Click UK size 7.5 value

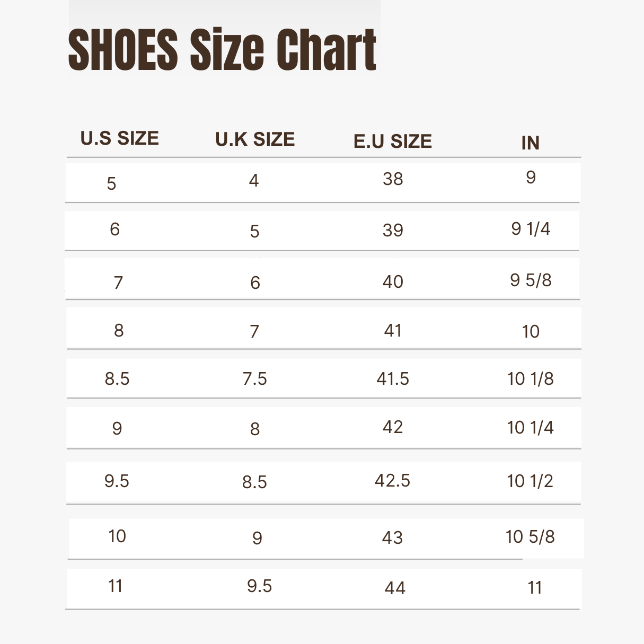[x=255, y=379]
